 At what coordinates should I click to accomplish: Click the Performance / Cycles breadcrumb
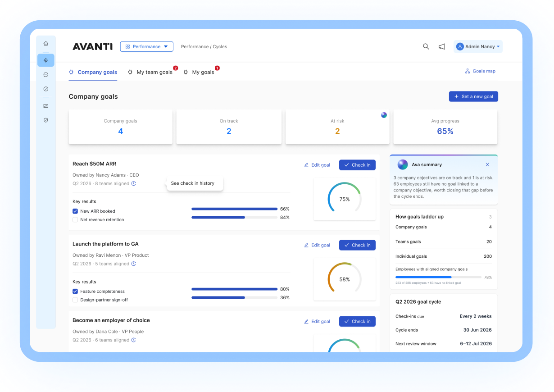(204, 46)
